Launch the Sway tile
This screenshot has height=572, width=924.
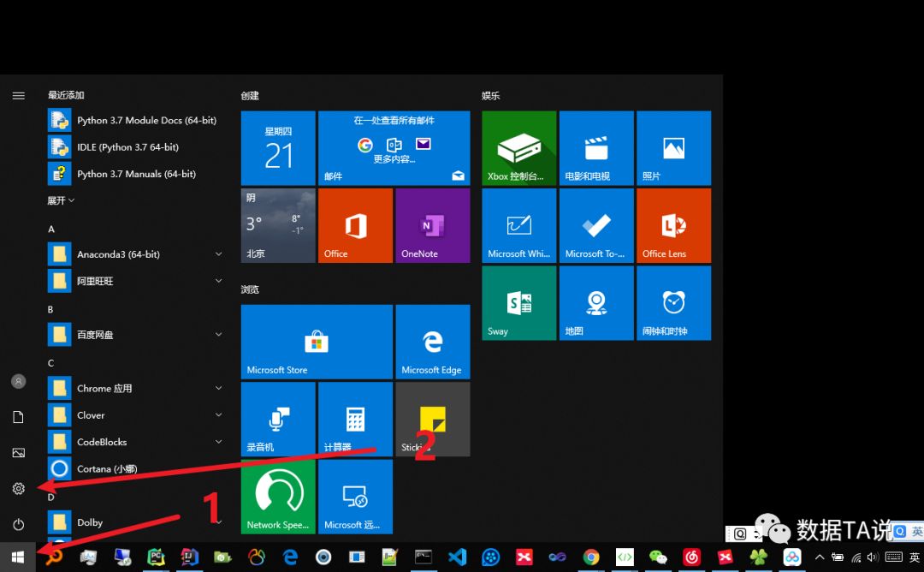[519, 302]
